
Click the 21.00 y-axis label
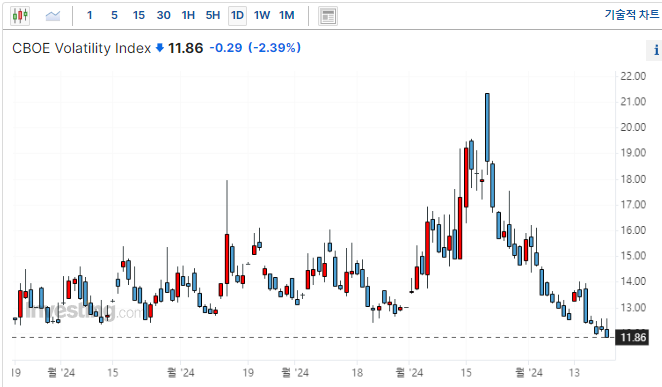(x=633, y=102)
